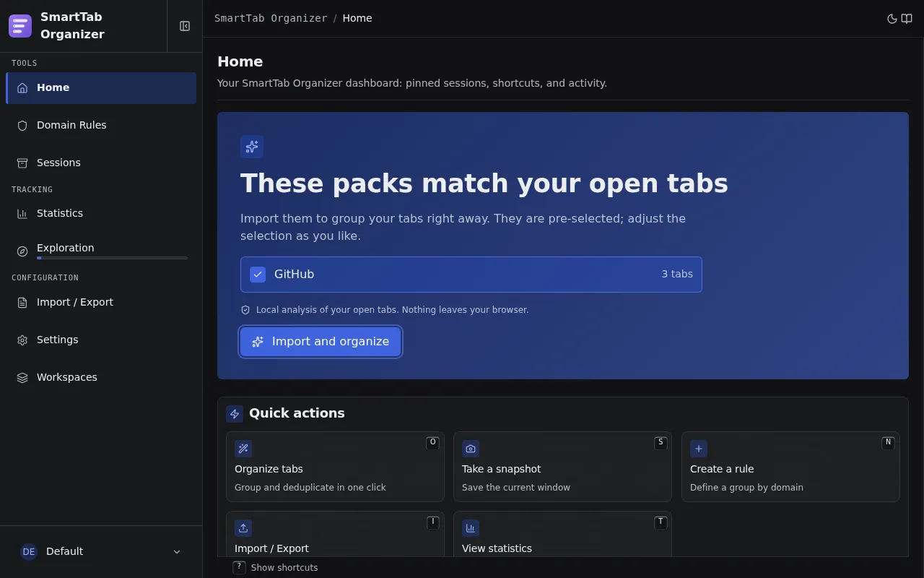Click the camera icon on Take a snapshot
The image size is (924, 578).
471,449
